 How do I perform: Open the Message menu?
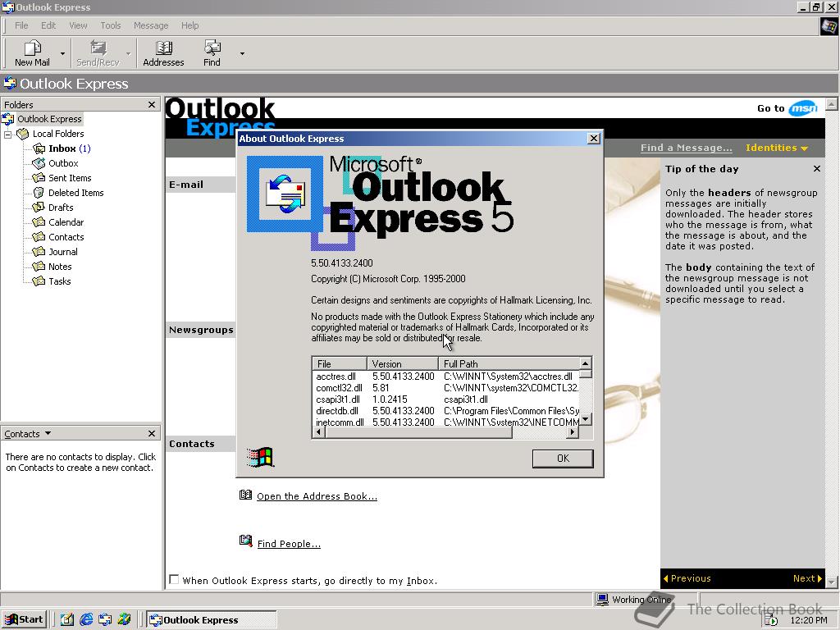(151, 25)
